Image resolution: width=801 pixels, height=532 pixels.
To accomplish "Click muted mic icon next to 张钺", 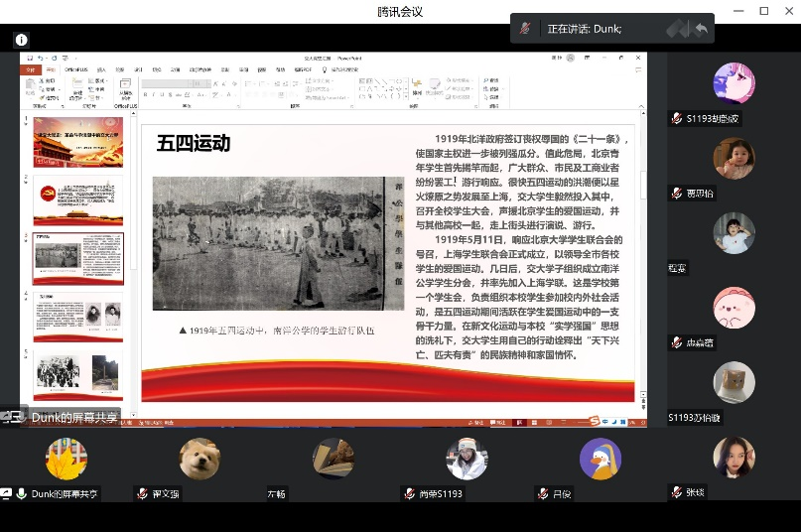I will (676, 491).
